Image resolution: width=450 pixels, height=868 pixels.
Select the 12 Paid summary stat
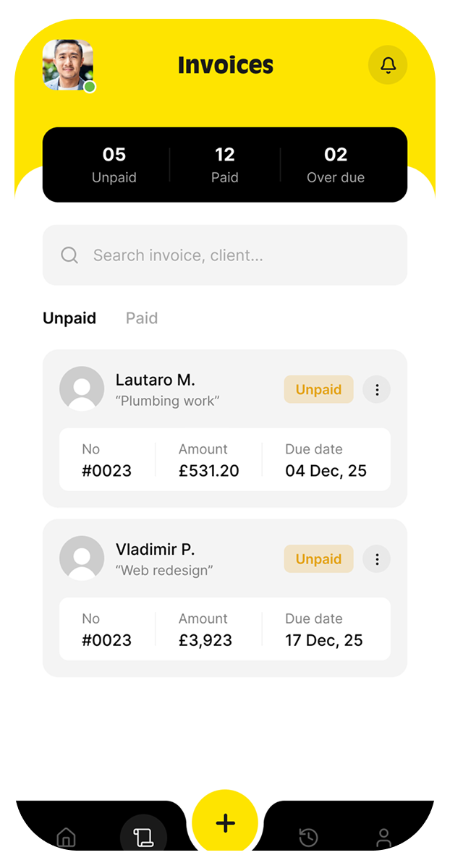click(225, 165)
